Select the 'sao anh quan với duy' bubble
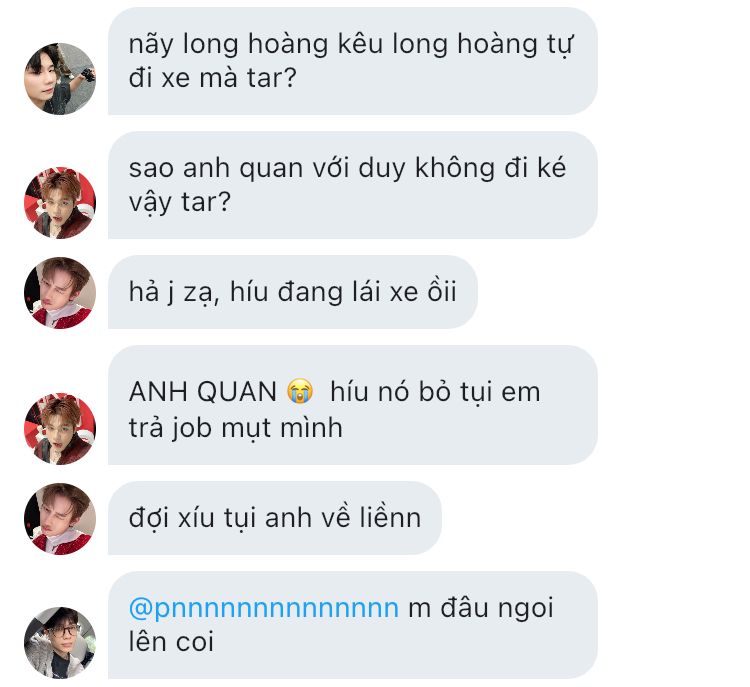Image resolution: width=750 pixels, height=687 pixels. [353, 185]
